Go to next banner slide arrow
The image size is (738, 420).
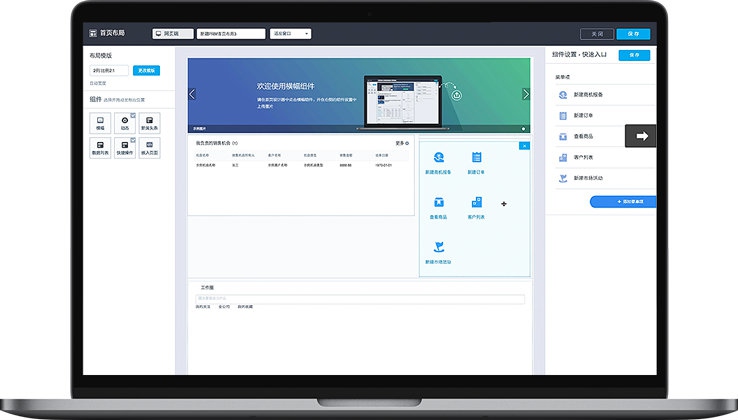click(526, 94)
